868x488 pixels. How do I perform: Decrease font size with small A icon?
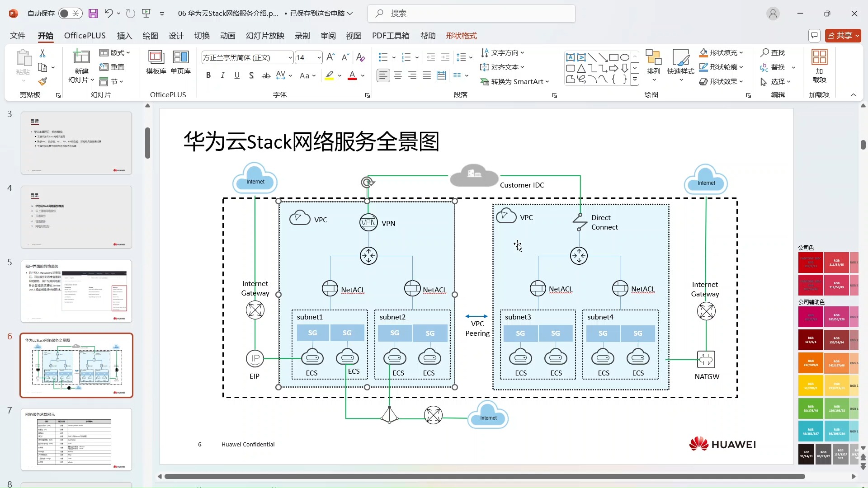tap(345, 57)
